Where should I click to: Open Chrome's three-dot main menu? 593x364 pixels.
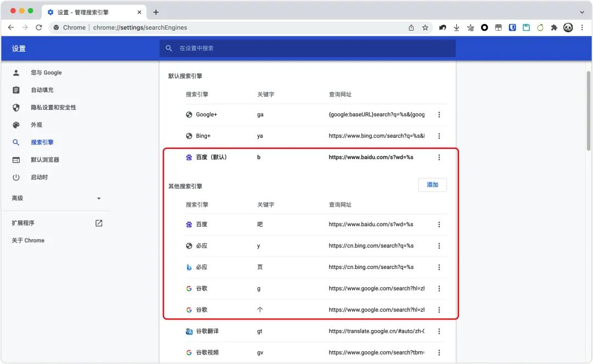click(x=582, y=27)
